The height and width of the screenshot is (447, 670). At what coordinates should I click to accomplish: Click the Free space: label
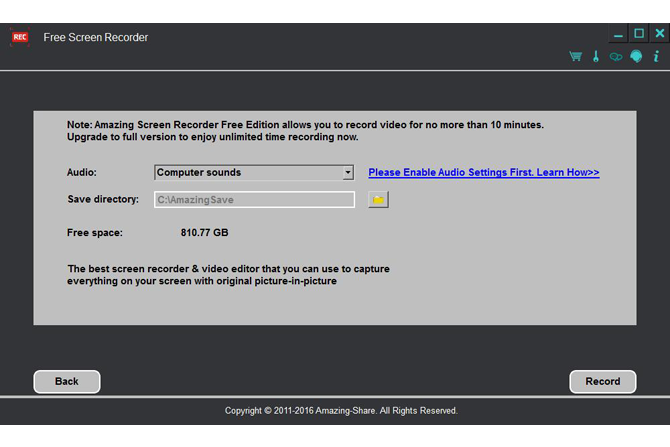point(95,233)
